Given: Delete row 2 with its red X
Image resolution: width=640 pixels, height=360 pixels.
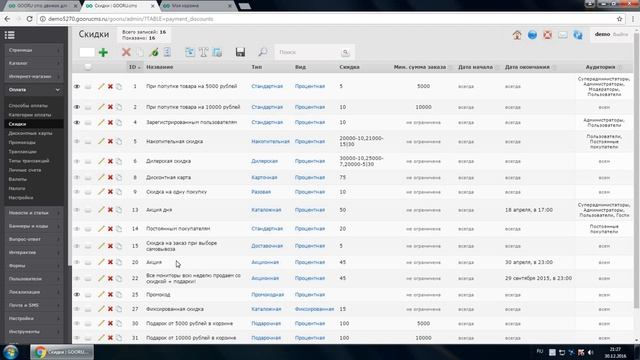Looking at the screenshot, I should pos(110,107).
